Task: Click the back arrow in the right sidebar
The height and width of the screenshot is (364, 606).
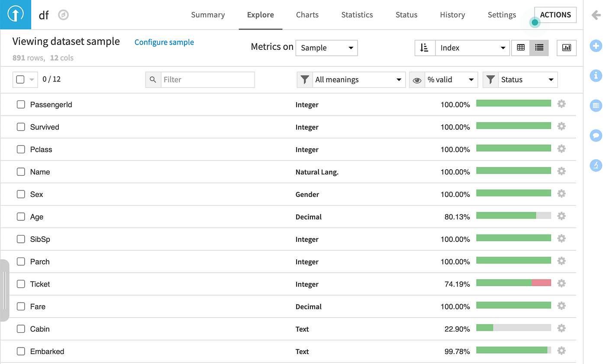Action: [x=596, y=15]
